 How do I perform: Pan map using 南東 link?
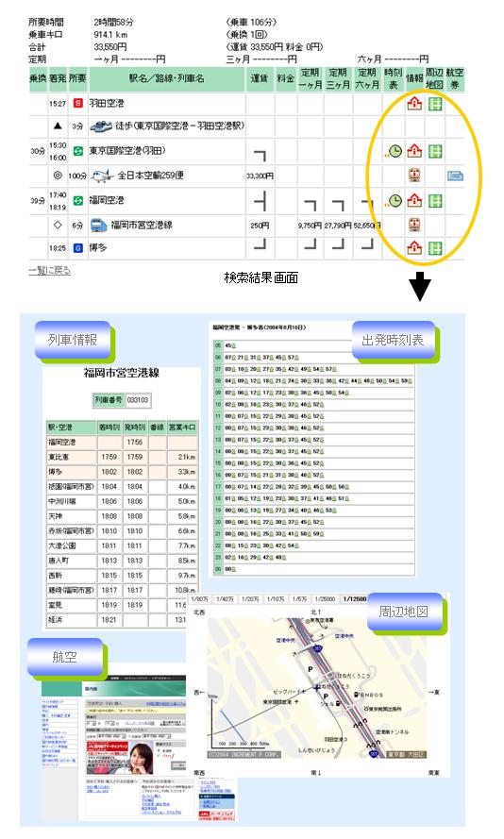tap(434, 773)
